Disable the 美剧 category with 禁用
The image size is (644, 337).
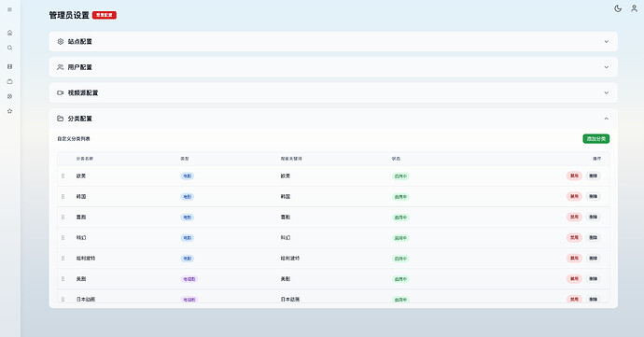click(574, 278)
